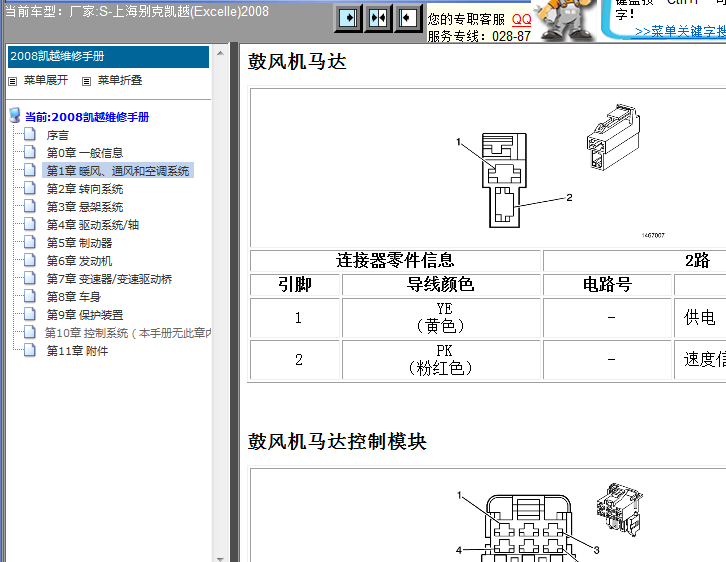The image size is (726, 562).
Task: Click the 当前车型 vehicle model header text
Action: tap(137, 11)
